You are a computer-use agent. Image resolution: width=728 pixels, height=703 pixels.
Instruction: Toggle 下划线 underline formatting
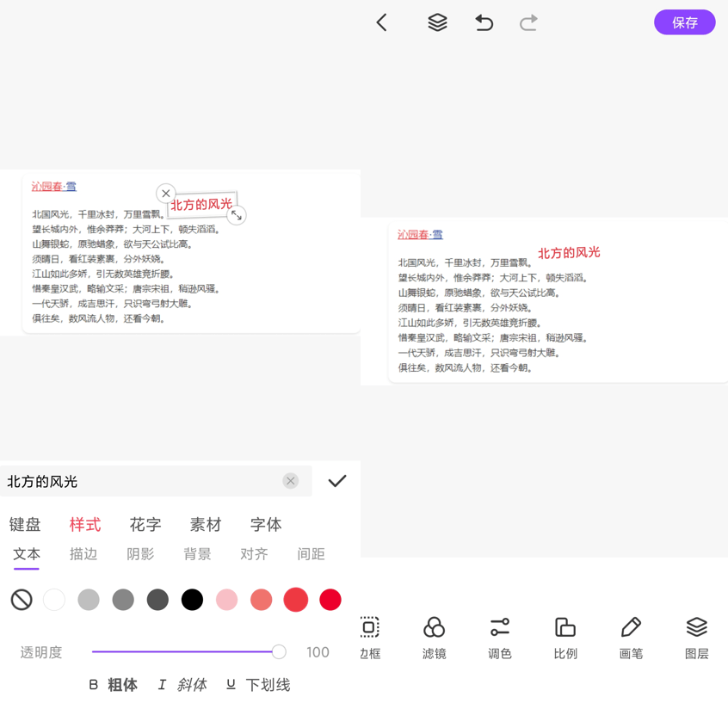pos(258,685)
